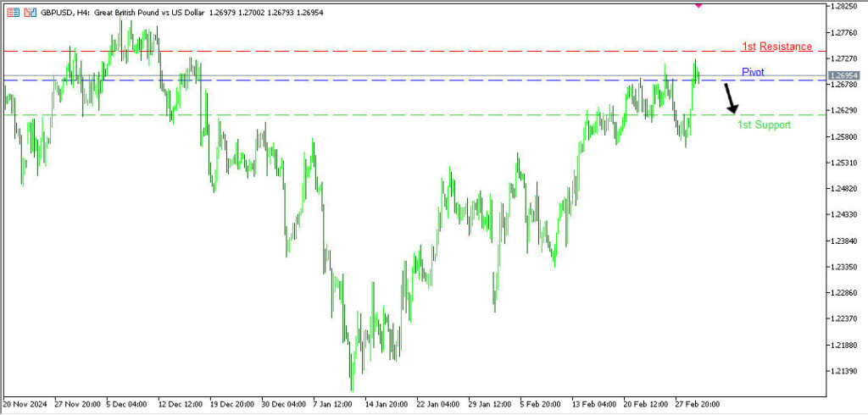Click the 20 Nov 2024 date label
868x415 pixels.
tap(25, 404)
